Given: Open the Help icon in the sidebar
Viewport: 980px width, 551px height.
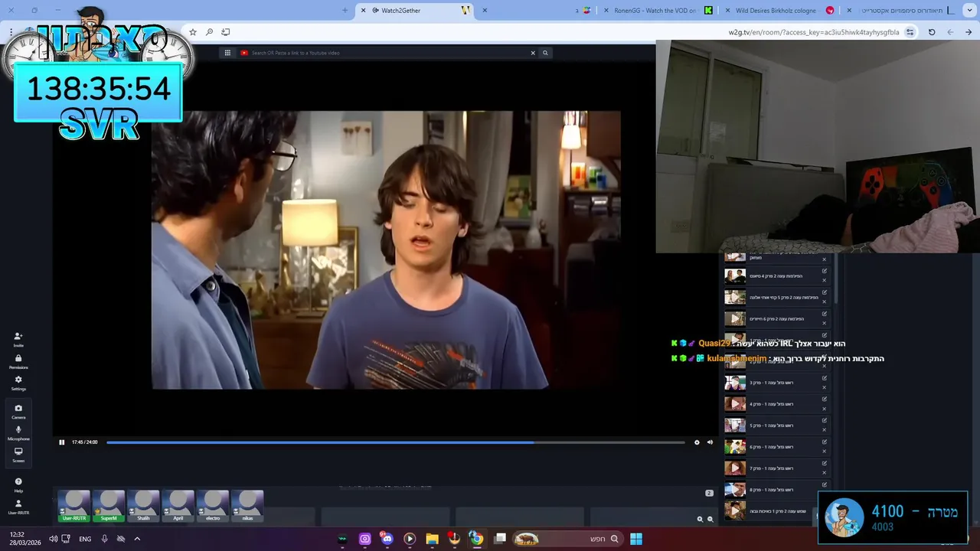Looking at the screenshot, I should [x=18, y=484].
